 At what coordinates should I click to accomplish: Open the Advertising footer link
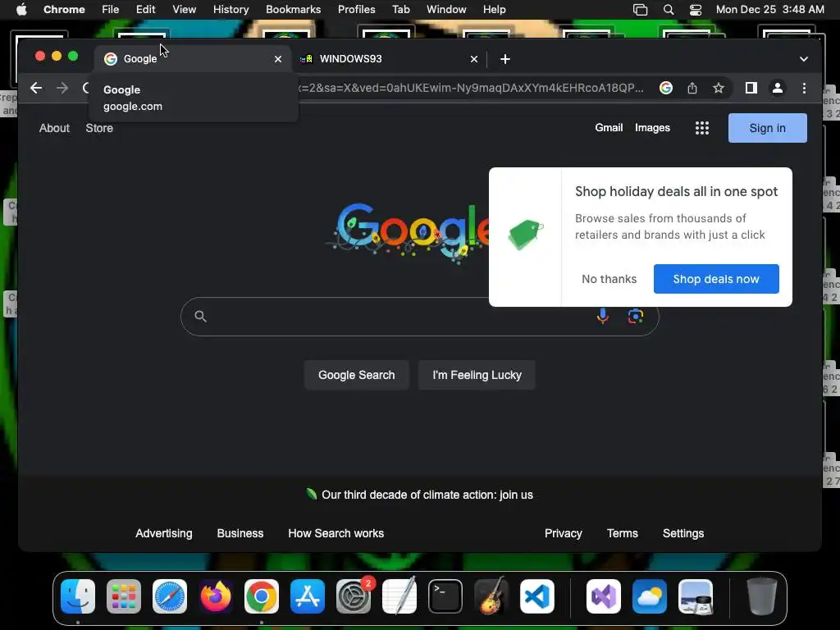click(x=163, y=533)
